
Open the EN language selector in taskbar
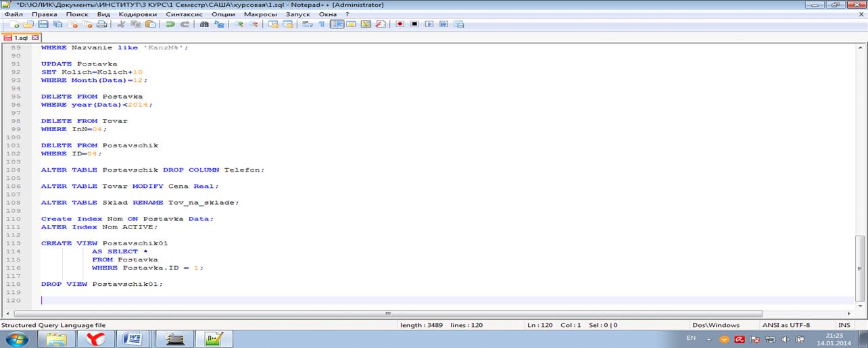(691, 338)
